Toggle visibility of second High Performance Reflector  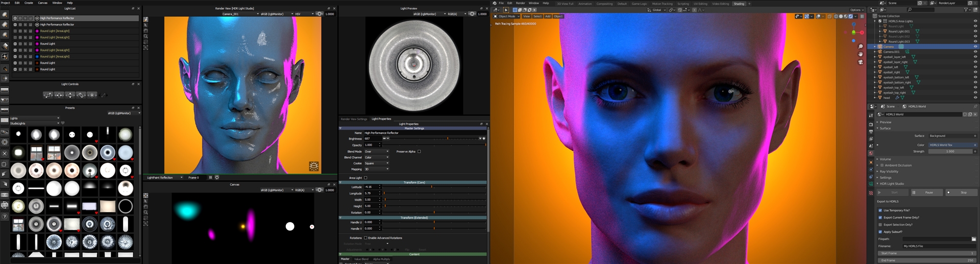click(x=15, y=25)
